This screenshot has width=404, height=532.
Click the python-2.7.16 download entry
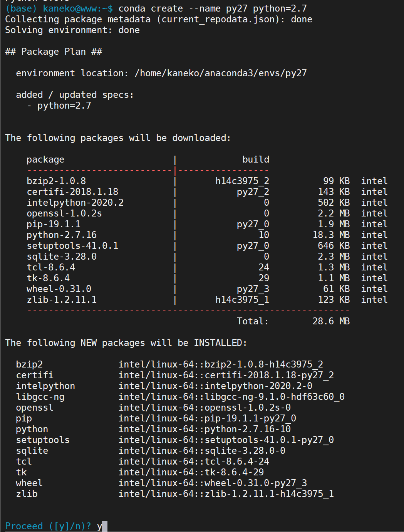pos(207,235)
